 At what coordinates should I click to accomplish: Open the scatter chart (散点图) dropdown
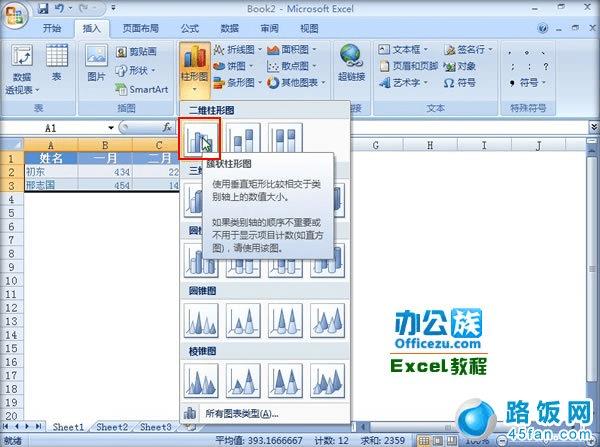coord(292,66)
